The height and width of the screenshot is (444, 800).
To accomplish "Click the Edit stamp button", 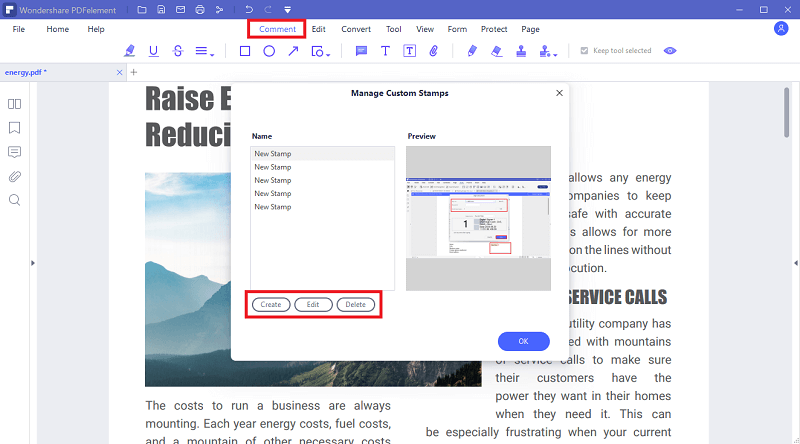I will point(313,305).
